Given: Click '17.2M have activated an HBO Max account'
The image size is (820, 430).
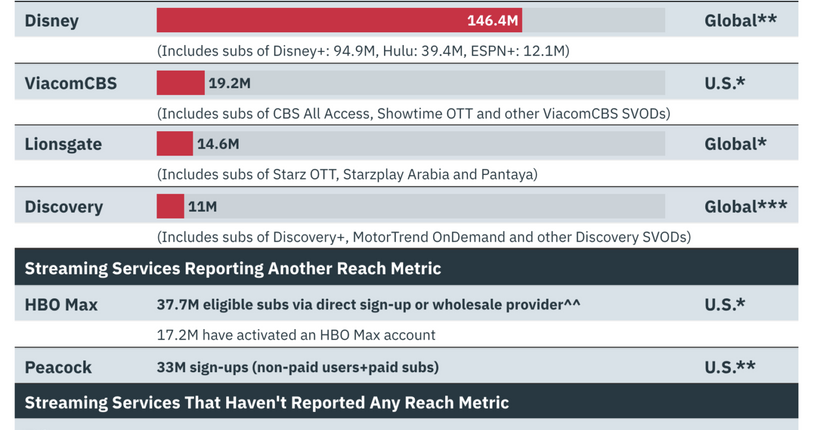Looking at the screenshot, I should click(x=296, y=335).
